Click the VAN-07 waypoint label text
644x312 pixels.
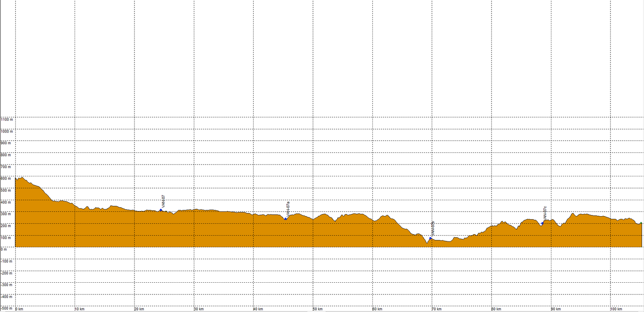click(x=163, y=201)
